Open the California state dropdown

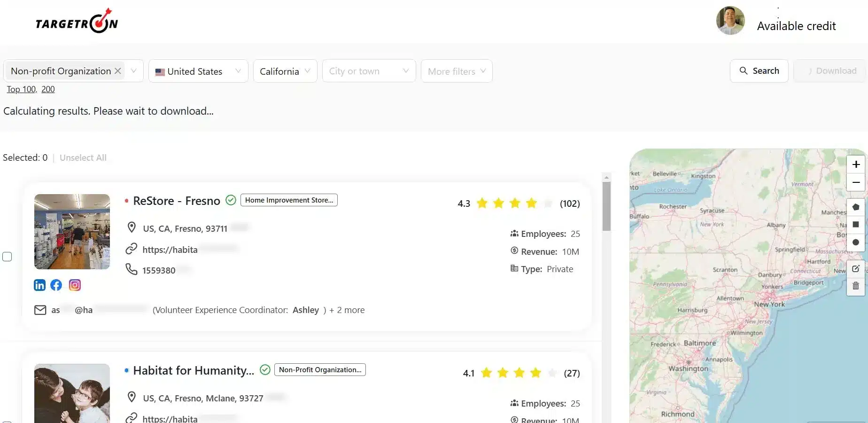285,71
